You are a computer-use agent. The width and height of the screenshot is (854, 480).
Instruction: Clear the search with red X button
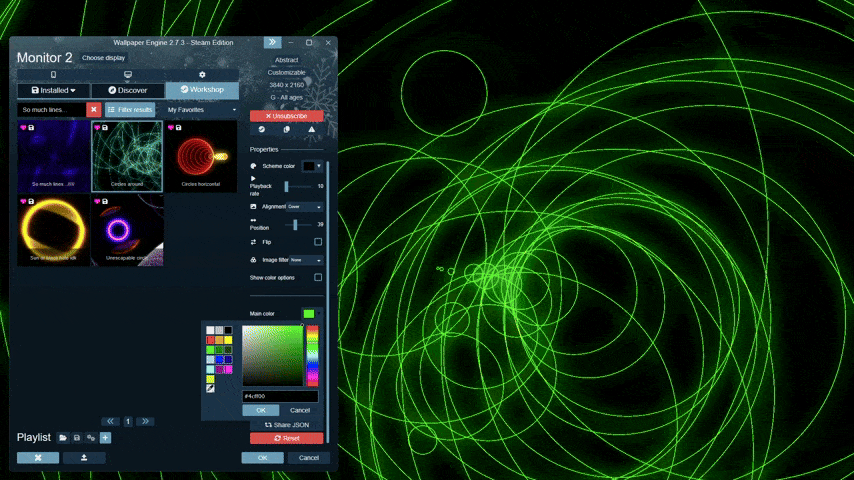(93, 109)
